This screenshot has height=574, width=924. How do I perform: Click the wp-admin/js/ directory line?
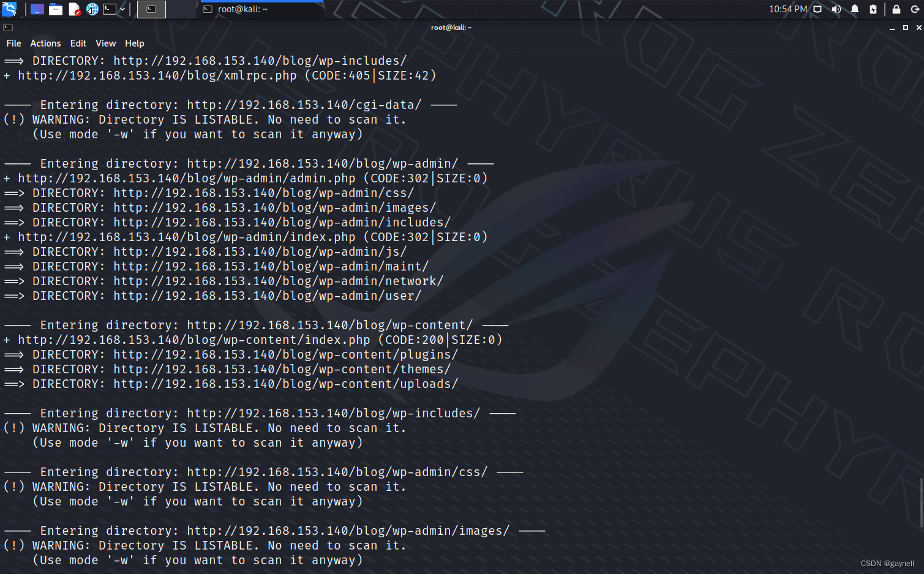coord(205,252)
